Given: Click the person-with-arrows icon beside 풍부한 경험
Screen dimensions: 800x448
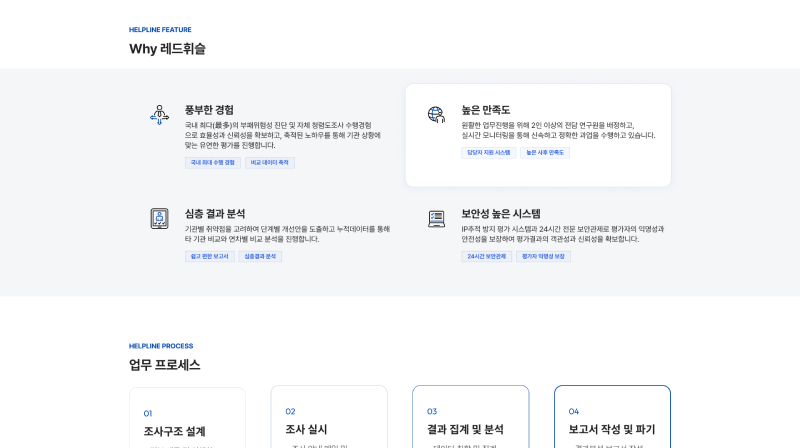Looking at the screenshot, I should (x=160, y=115).
